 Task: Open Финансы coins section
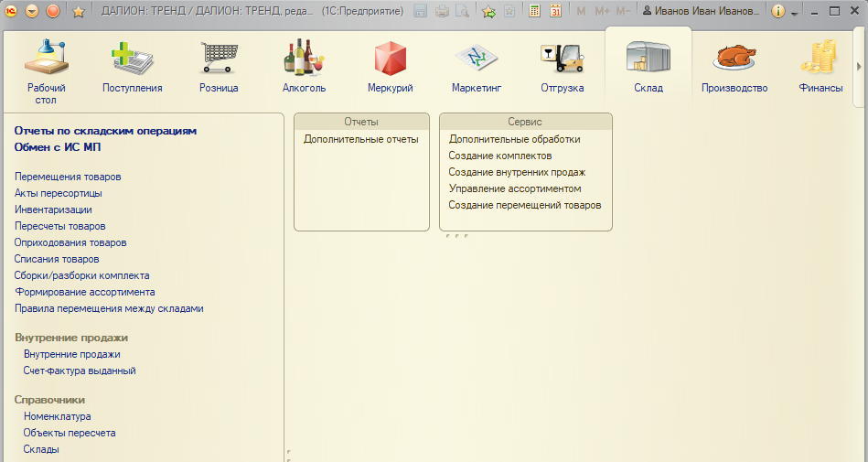pos(821,67)
